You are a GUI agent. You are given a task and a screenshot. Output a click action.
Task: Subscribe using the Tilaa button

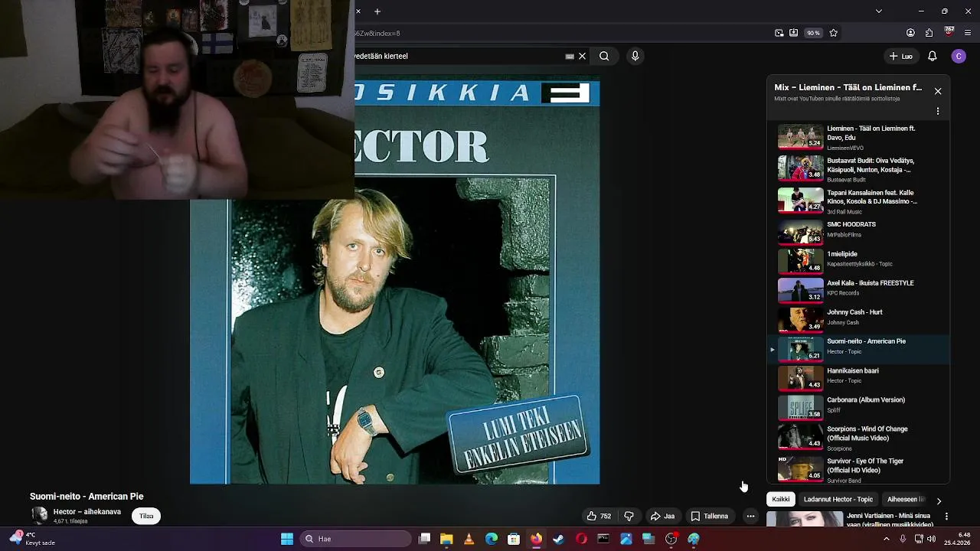coord(146,516)
